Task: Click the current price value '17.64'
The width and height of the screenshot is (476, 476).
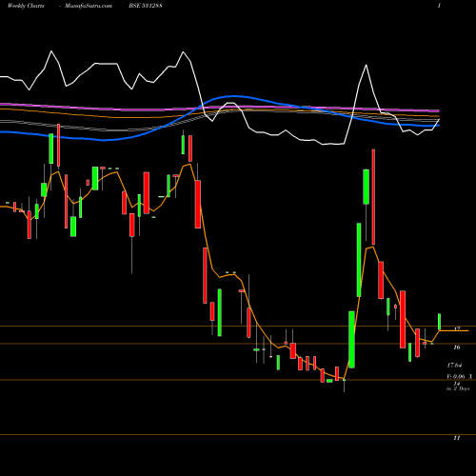Action: (x=454, y=366)
